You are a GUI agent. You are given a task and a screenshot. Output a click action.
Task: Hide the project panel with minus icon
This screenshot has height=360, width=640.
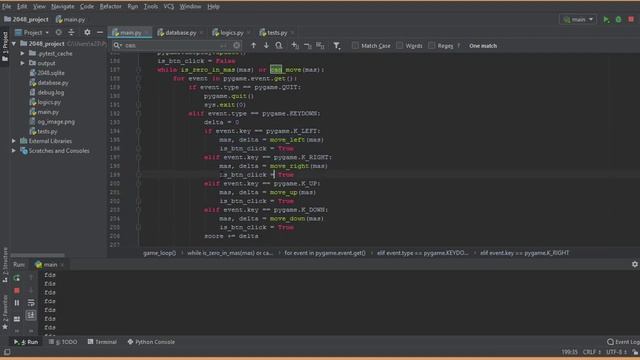[x=100, y=32]
